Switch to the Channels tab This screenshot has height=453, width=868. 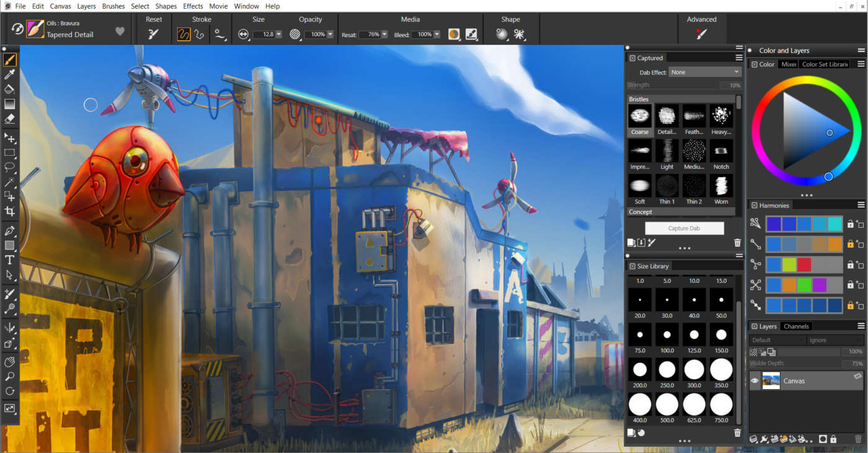[x=796, y=326]
